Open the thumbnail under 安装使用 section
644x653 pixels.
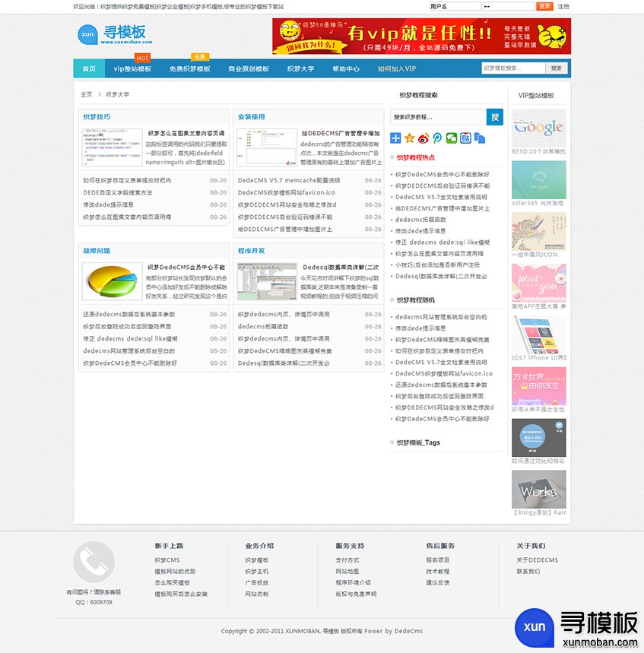(x=267, y=147)
